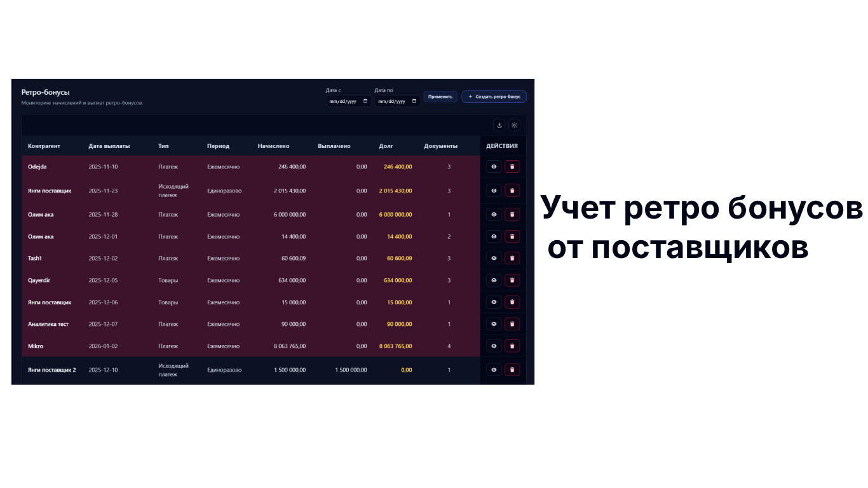This screenshot has height=488, width=868.
Task: Sort the table by Дата выплаты header
Action: pos(109,146)
